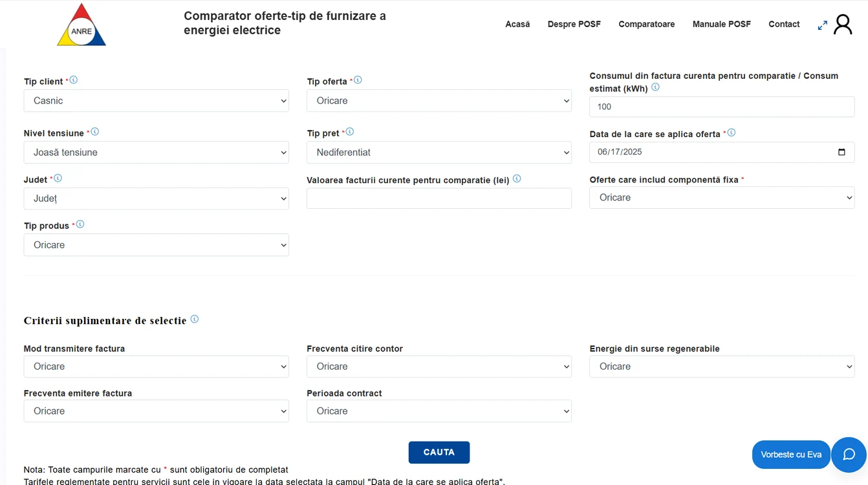Open the Tip pret Nediferentiat dropdown

(x=439, y=153)
